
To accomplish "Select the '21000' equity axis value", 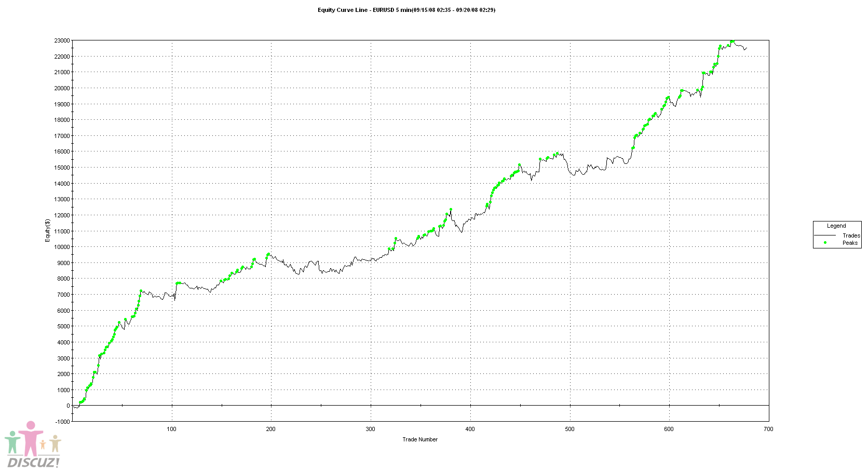I will (62, 72).
